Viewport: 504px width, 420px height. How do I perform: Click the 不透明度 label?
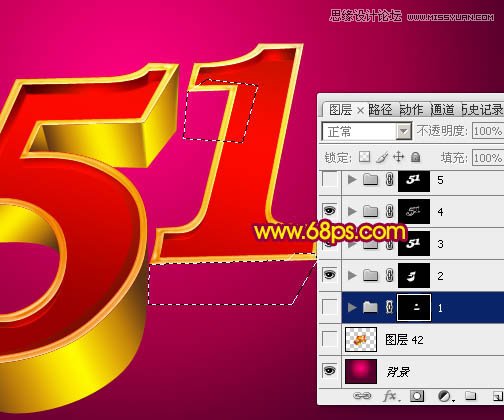point(442,131)
